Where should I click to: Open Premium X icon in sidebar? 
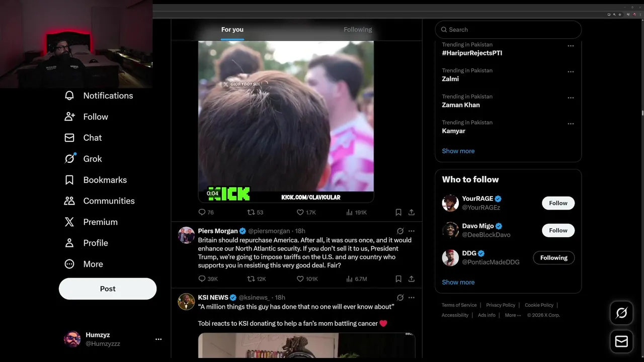[69, 222]
